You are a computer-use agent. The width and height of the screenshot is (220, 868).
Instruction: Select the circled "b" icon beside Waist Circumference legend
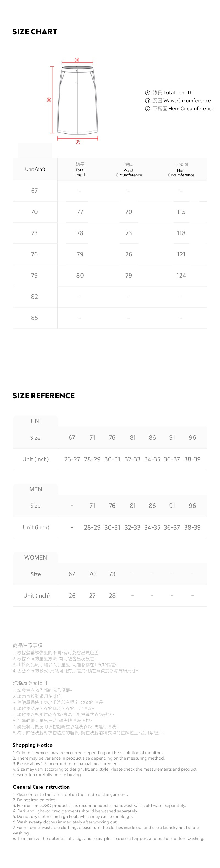(147, 101)
